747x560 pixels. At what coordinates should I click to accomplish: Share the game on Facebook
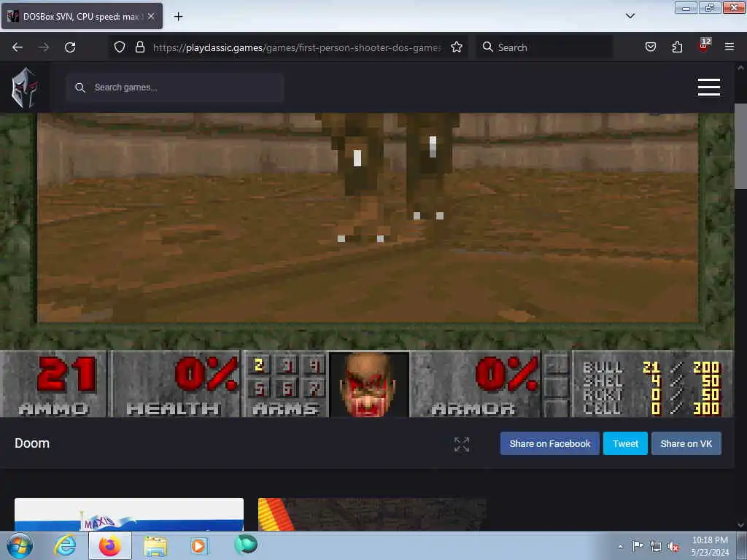(x=550, y=444)
